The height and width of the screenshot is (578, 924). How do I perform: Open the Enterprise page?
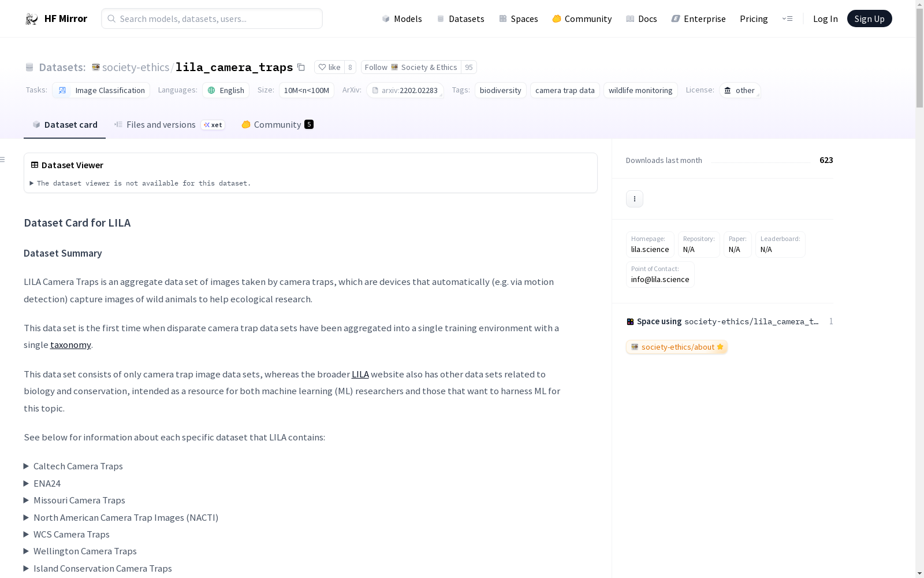point(698,18)
